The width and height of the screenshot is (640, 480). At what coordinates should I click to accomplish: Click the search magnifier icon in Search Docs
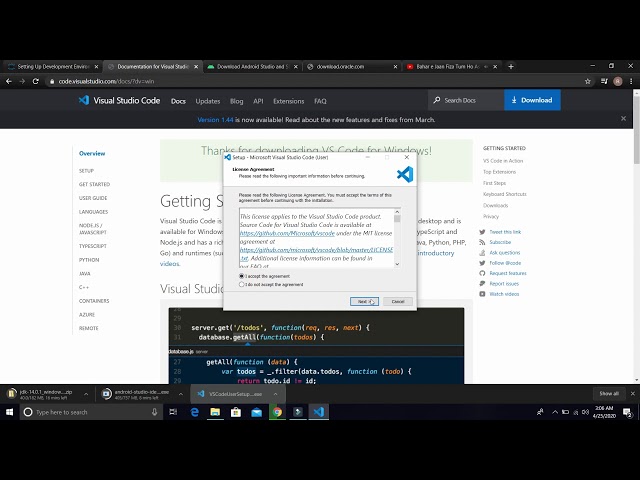click(x=437, y=100)
